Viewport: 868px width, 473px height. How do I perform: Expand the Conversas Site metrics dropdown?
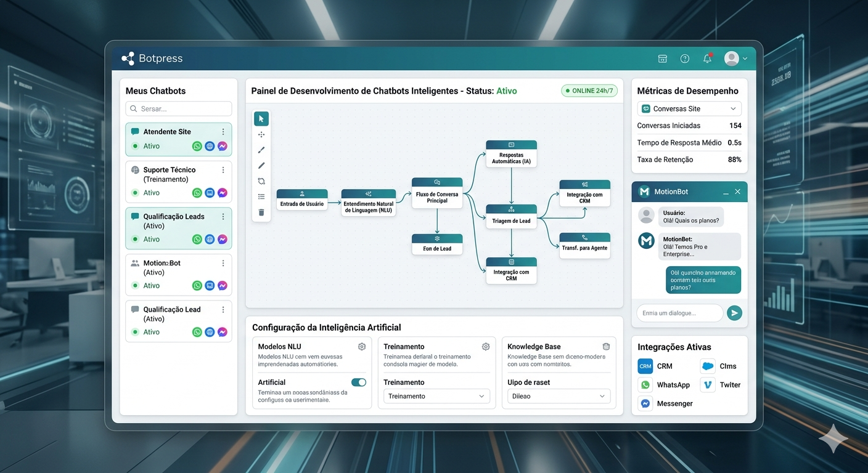coord(689,108)
